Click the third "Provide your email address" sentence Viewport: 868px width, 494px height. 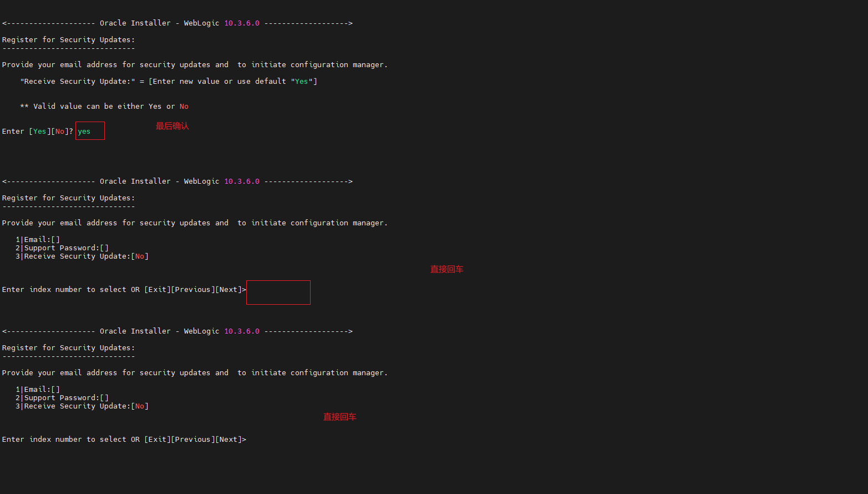(x=195, y=373)
